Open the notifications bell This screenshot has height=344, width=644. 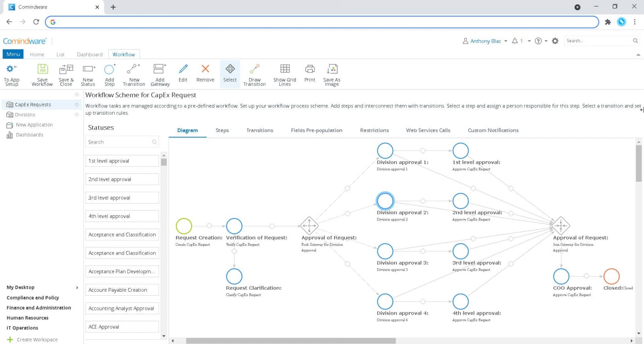515,41
